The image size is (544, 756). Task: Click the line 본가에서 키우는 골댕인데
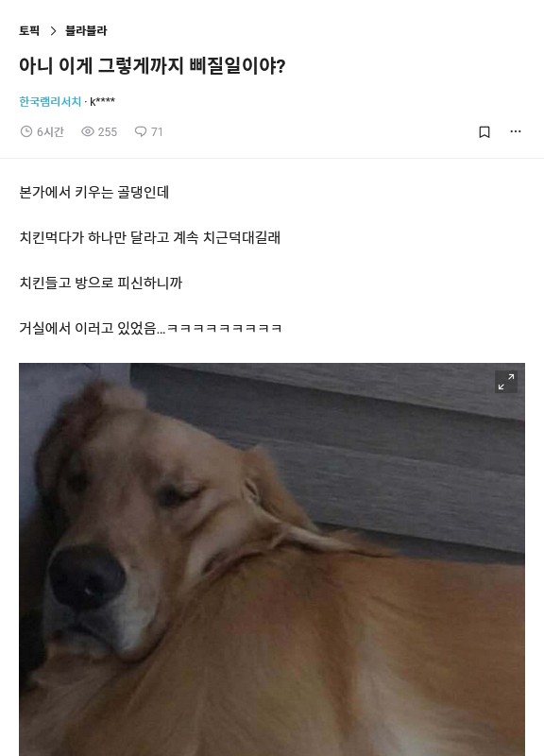coord(93,193)
